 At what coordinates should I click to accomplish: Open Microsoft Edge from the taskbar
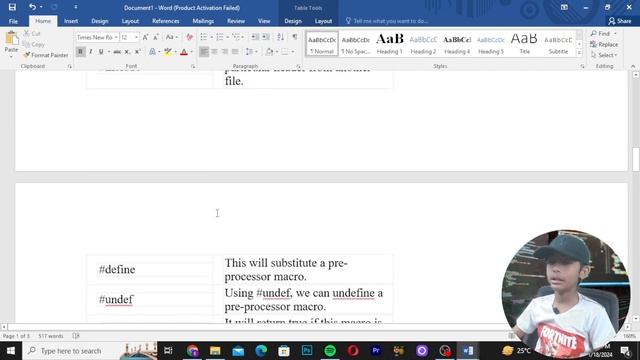(261, 351)
